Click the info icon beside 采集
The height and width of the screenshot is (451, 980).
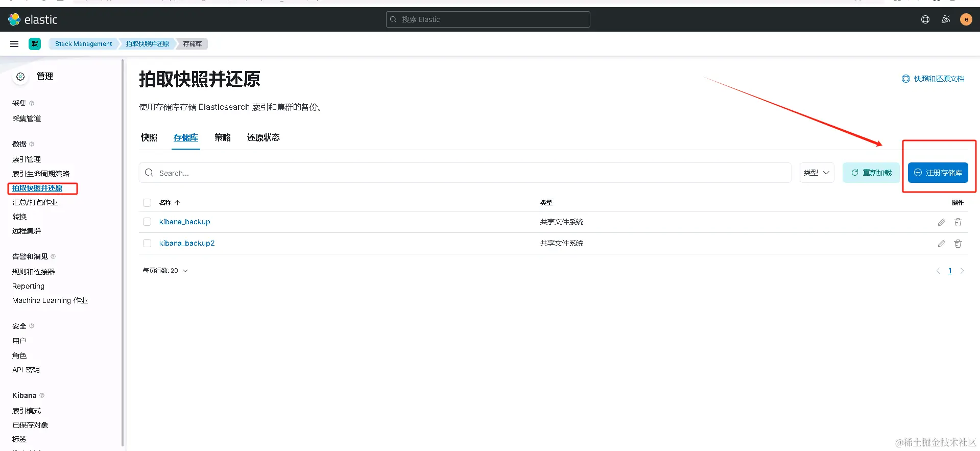tap(32, 103)
